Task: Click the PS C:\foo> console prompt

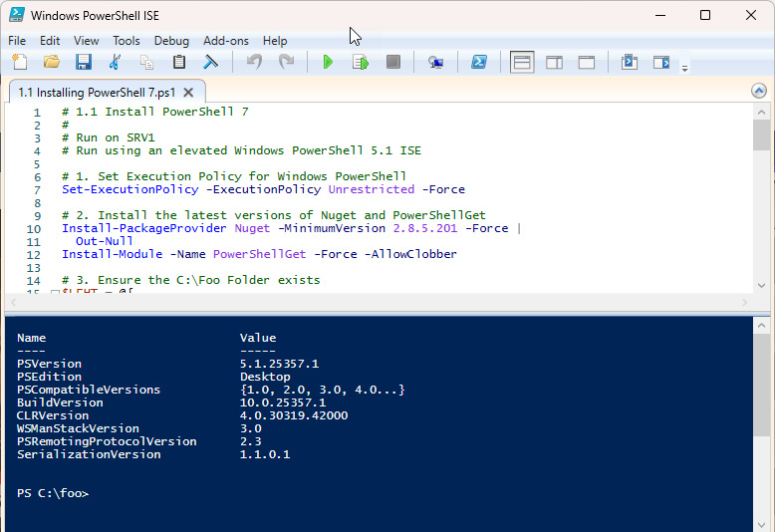Action: (x=53, y=493)
